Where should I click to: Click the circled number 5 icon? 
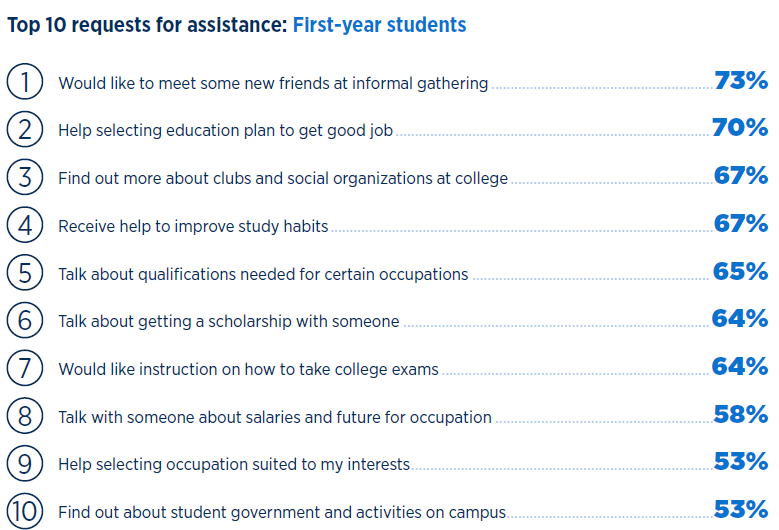(x=24, y=272)
